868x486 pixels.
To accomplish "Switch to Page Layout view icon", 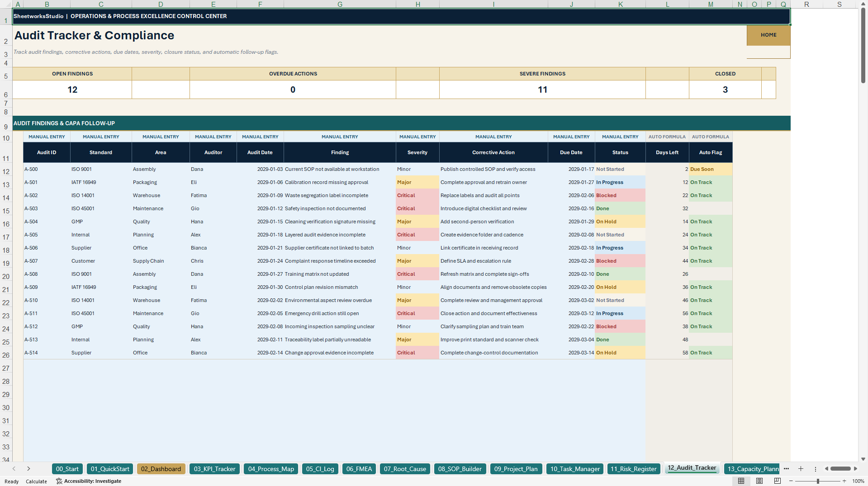I will coord(759,481).
